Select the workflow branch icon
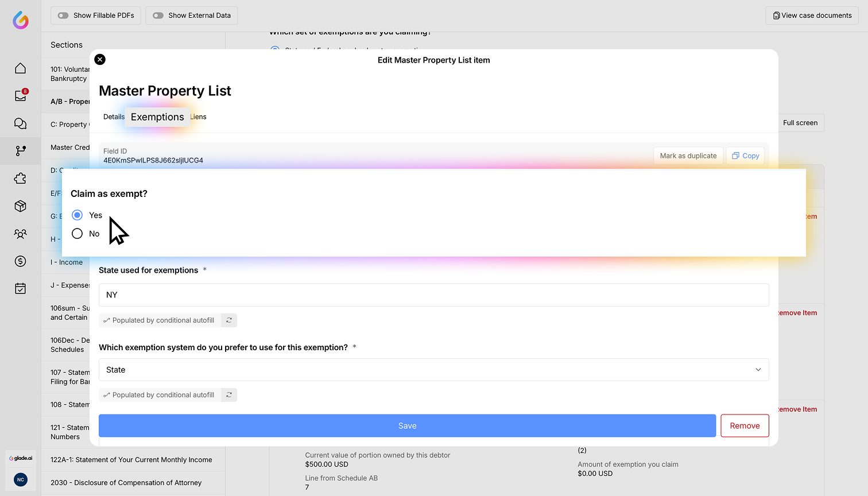 point(20,150)
